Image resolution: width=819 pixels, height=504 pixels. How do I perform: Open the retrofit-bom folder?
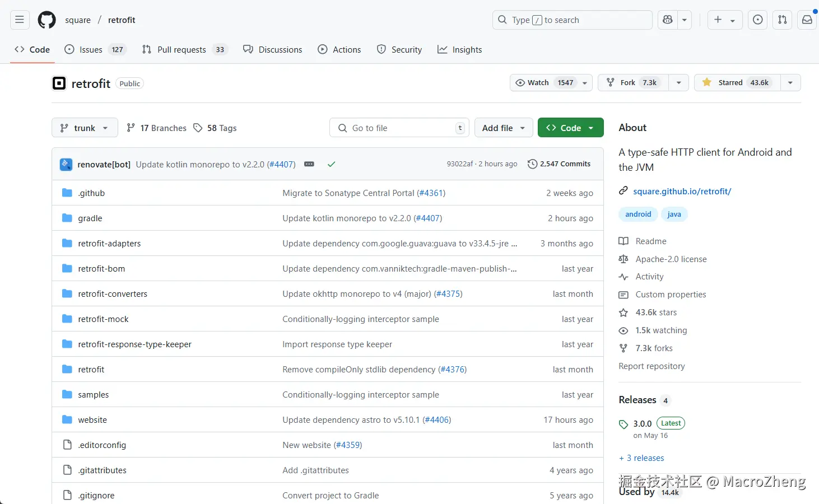[x=101, y=268]
